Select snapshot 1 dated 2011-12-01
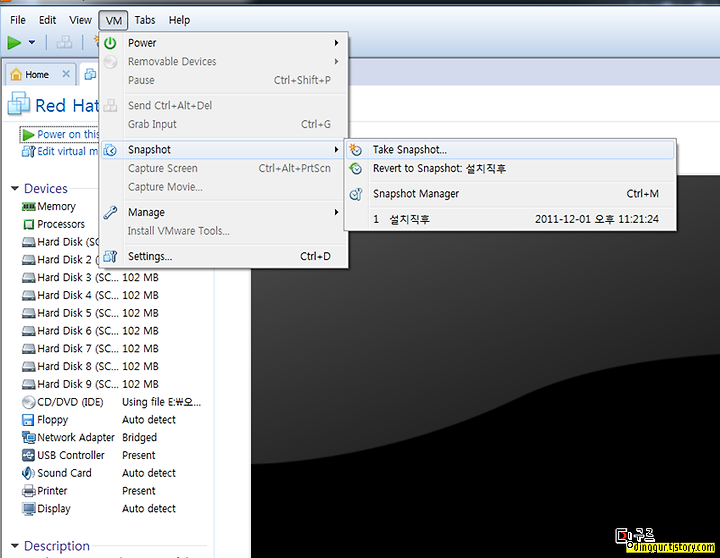The height and width of the screenshot is (558, 720). pyautogui.click(x=510, y=219)
